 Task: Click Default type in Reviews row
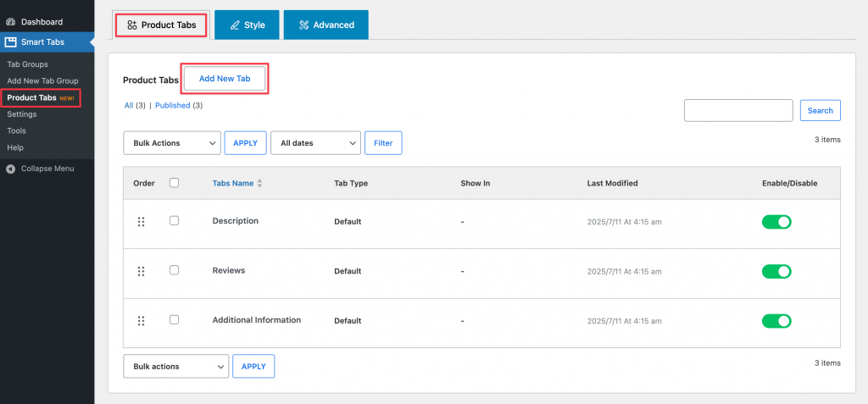348,272
